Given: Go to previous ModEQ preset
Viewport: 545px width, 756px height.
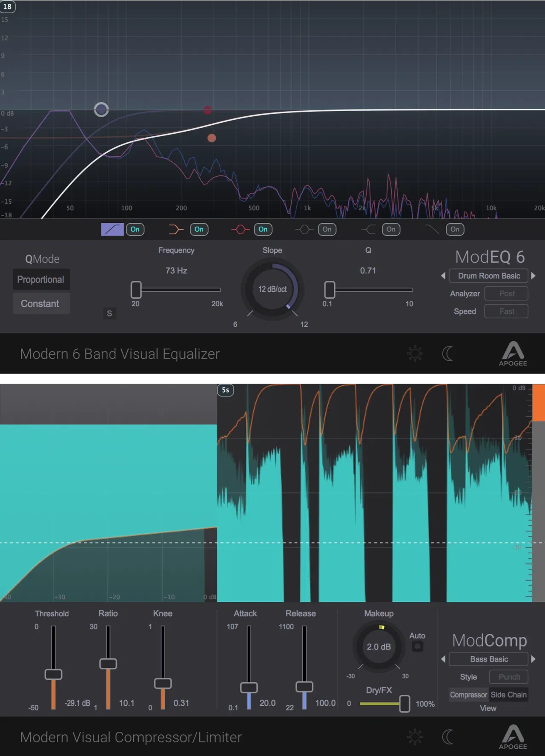Looking at the screenshot, I should click(x=443, y=276).
